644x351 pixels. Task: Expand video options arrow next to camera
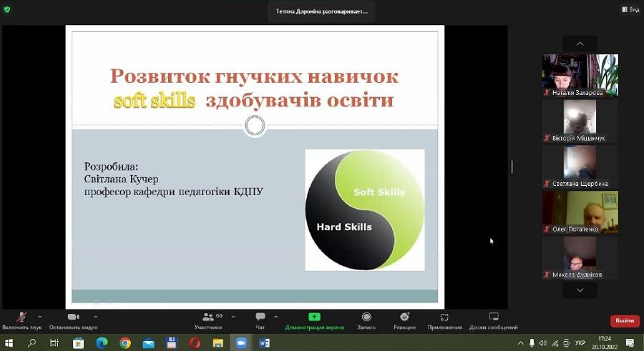click(x=95, y=316)
